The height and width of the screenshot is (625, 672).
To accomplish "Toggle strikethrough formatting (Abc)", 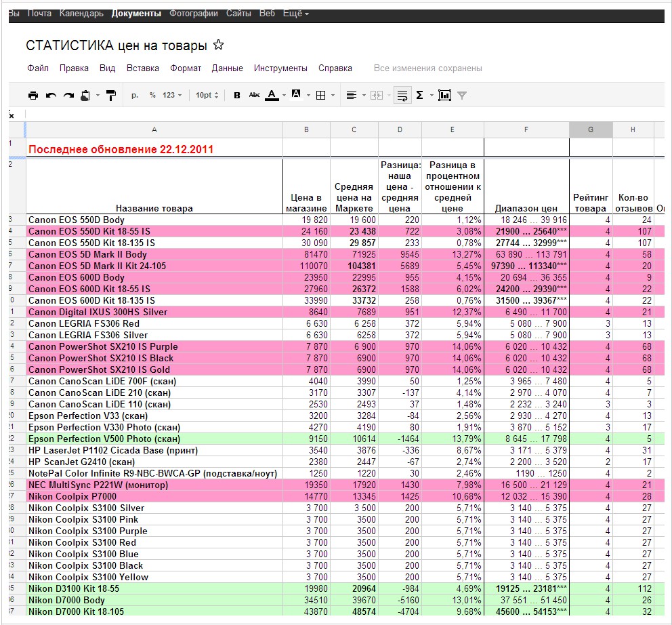I will (x=255, y=95).
